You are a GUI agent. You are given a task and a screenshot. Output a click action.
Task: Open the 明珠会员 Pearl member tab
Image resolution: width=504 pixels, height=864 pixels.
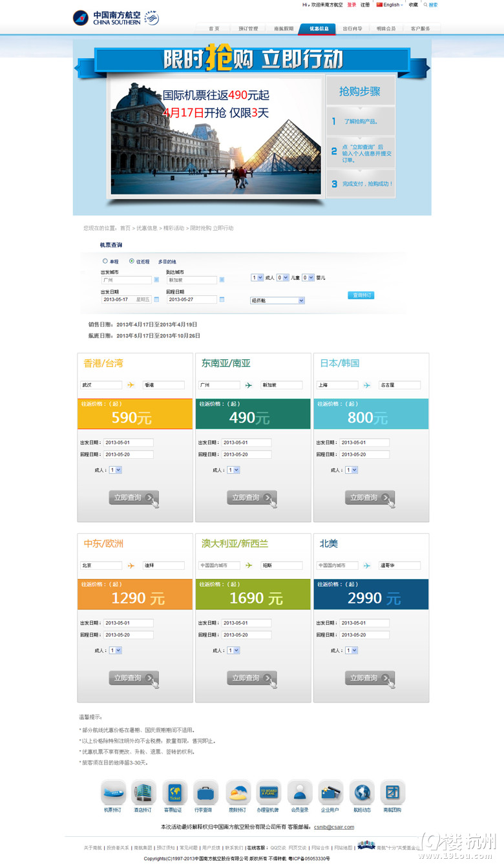coord(386,28)
